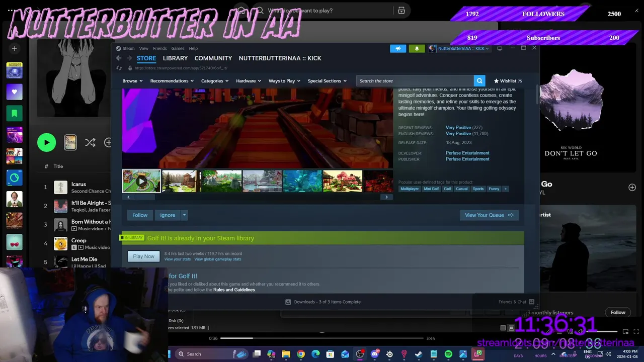
Task: Open Rules and Guidelines link
Action: [234, 290]
